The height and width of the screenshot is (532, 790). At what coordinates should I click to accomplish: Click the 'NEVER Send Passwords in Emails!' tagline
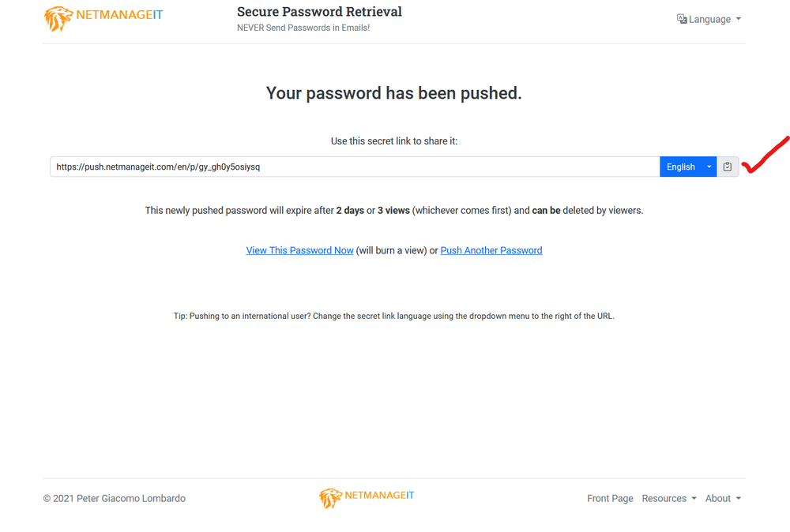pyautogui.click(x=303, y=28)
